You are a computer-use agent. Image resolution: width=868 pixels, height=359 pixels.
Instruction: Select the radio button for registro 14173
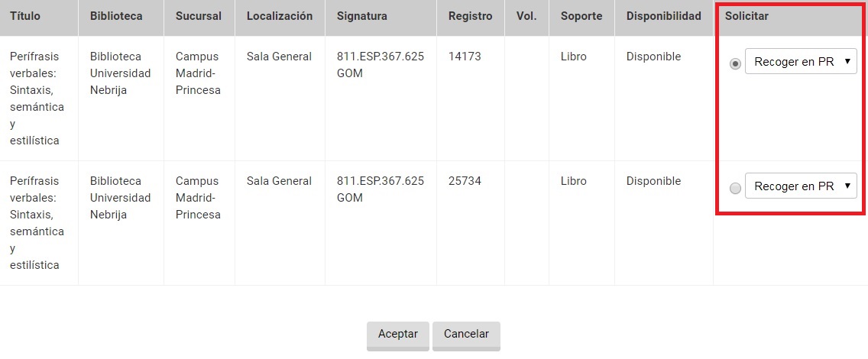[735, 64]
